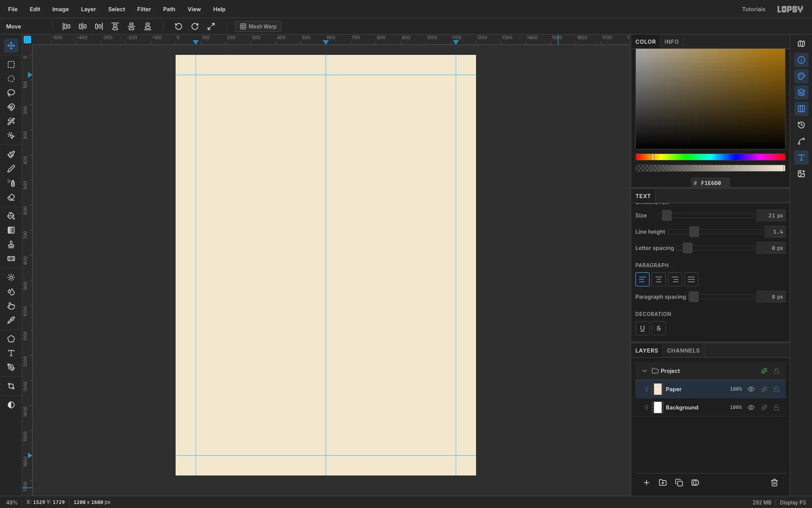This screenshot has width=812, height=508.
Task: Click the Mesh Warp button
Action: click(258, 26)
